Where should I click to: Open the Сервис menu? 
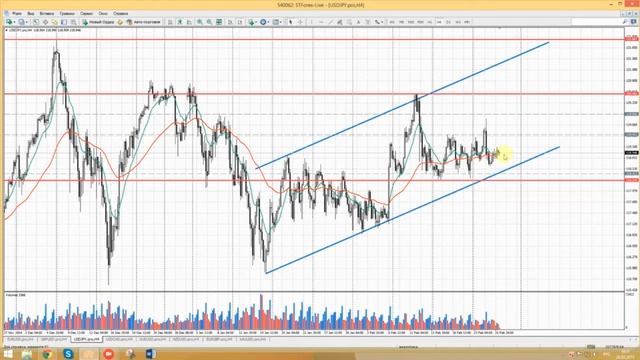(87, 13)
